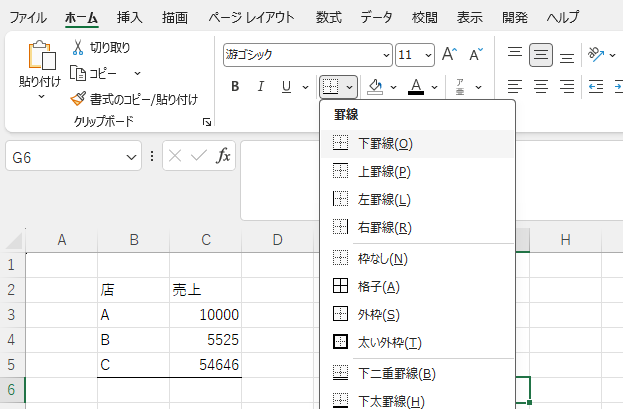Switch to the 数式 tab
623x409 pixels.
(329, 17)
